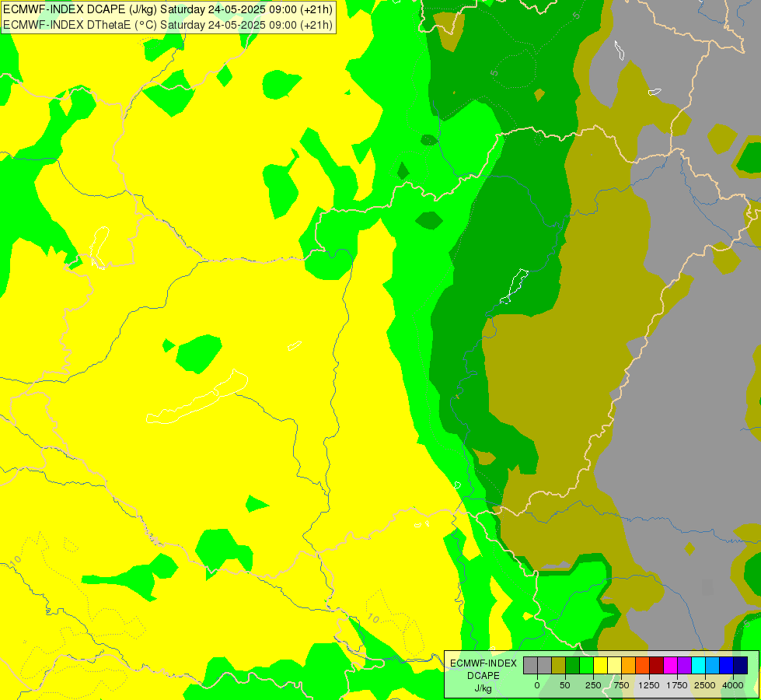This screenshot has height=700, width=761.
Task: Click the ECMWF-INDEX DThetaE title line
Action: 168,25
